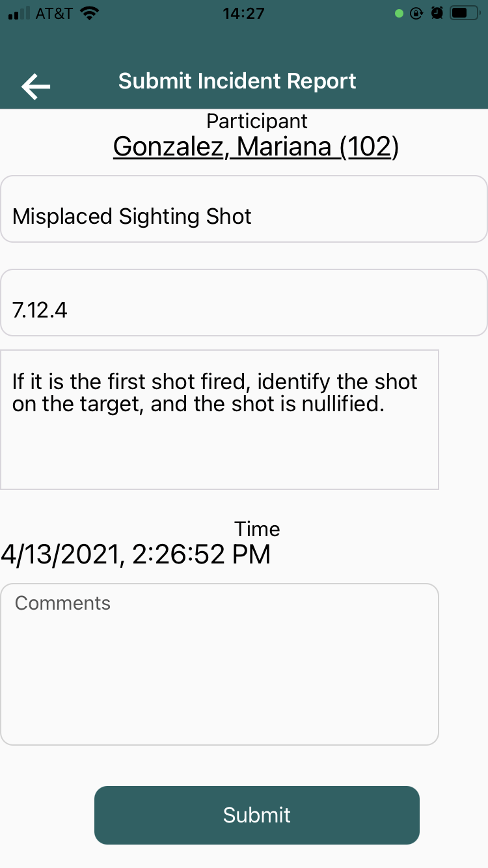Tap the green camera indicator dot
Screen dimensions: 488x868
tap(400, 13)
